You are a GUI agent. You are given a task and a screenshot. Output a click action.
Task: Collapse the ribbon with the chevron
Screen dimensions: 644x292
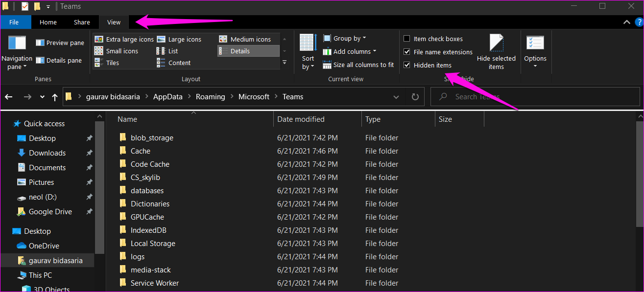627,22
